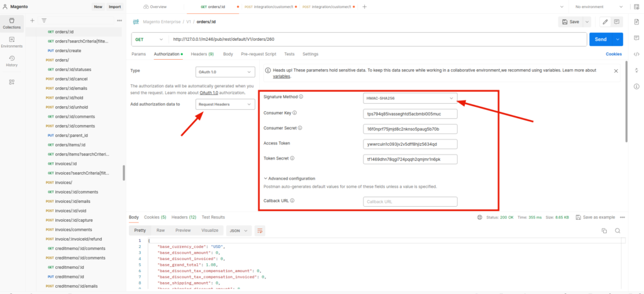Click the info icon next to Signature Method
644x294 pixels.
[x=301, y=97]
